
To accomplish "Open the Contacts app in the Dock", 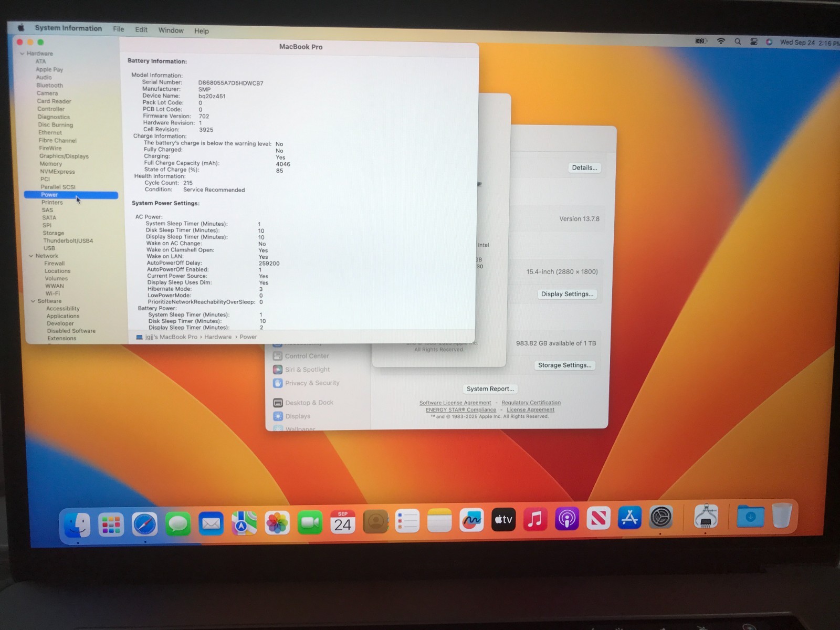I will [375, 521].
